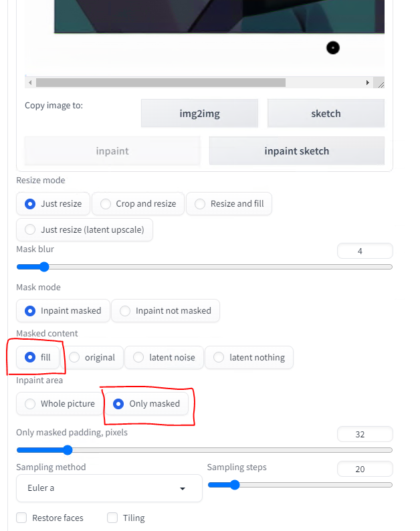Click the canvas resize handle icon
This screenshot has width=420, height=531.
pyautogui.click(x=381, y=85)
